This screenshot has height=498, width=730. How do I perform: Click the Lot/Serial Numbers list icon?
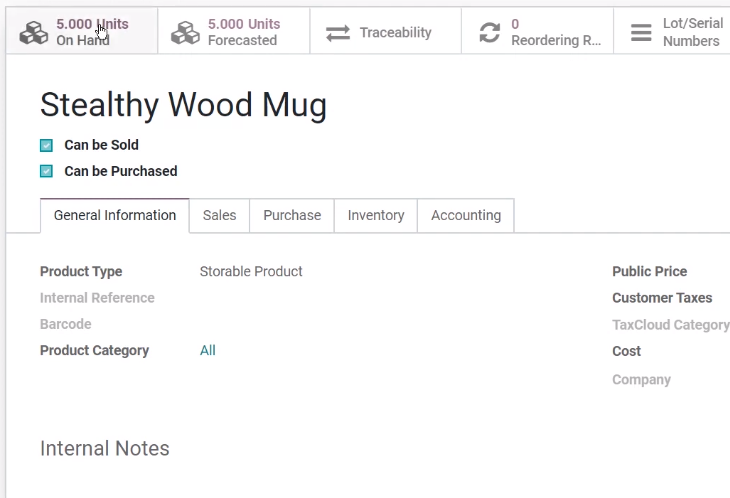(x=641, y=33)
